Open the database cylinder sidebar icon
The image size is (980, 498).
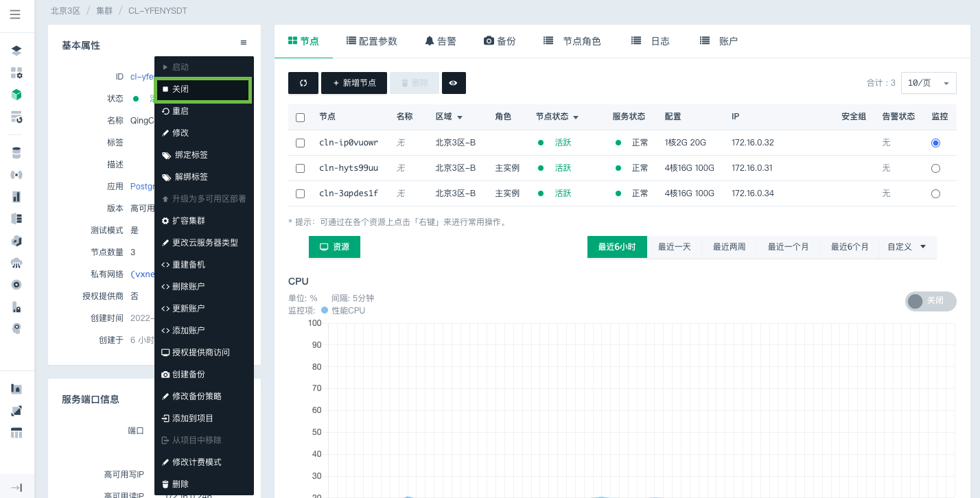16,152
